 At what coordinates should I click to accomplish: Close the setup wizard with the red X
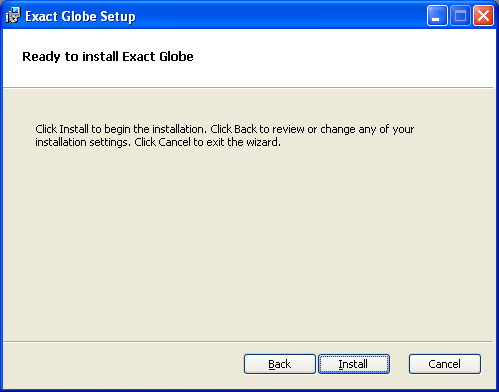483,15
